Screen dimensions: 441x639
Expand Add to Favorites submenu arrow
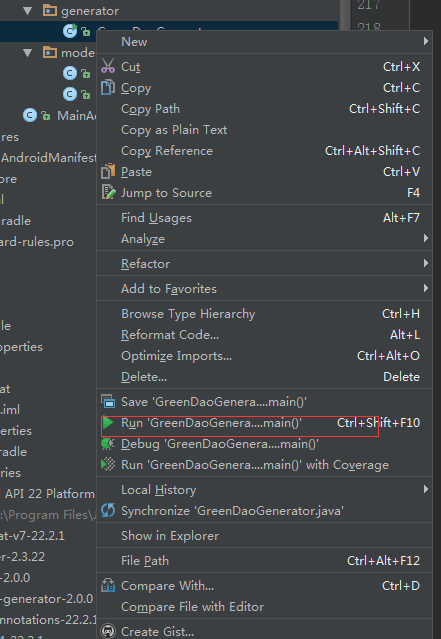426,288
